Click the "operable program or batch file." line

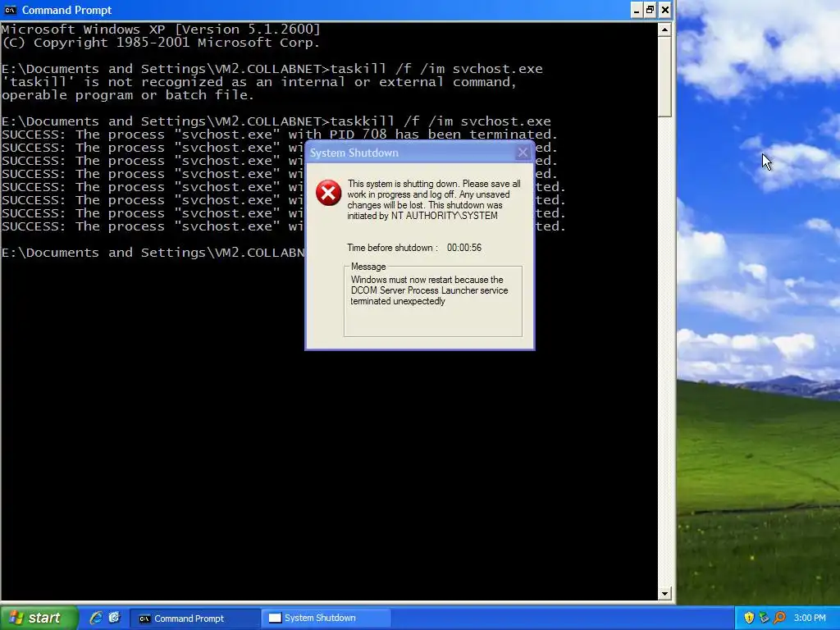pyautogui.click(x=128, y=95)
